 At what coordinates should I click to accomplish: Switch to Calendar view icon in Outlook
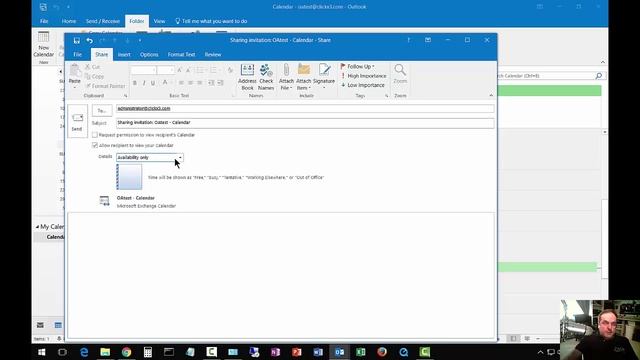58,325
